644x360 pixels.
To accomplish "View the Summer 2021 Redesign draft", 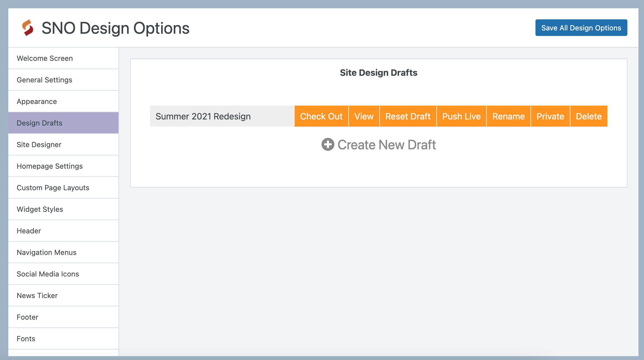I will (x=364, y=116).
